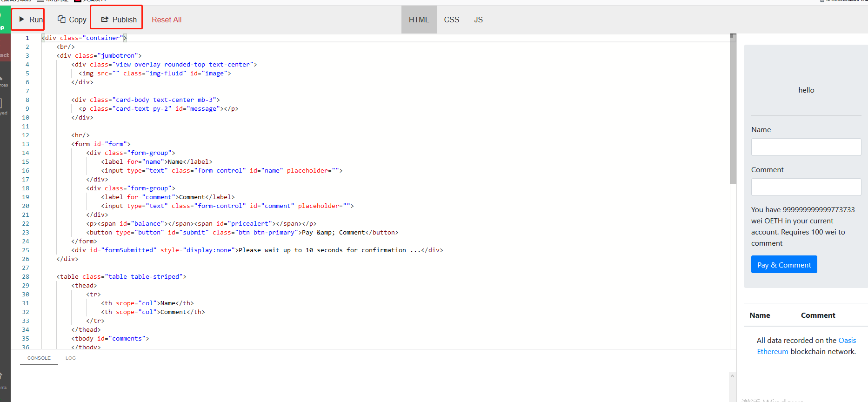This screenshot has width=868, height=402.
Task: Click the tbody id="comments" code line
Action: (x=110, y=339)
